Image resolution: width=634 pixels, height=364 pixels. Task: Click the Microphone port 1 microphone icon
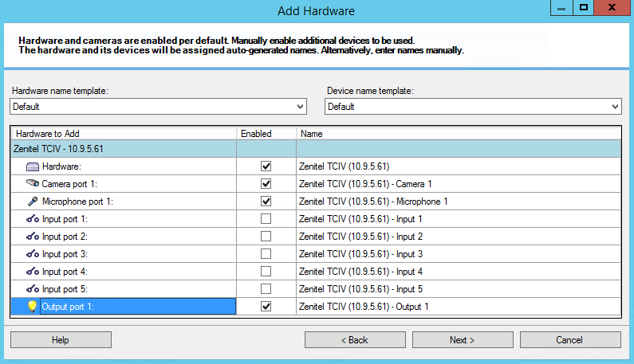33,202
